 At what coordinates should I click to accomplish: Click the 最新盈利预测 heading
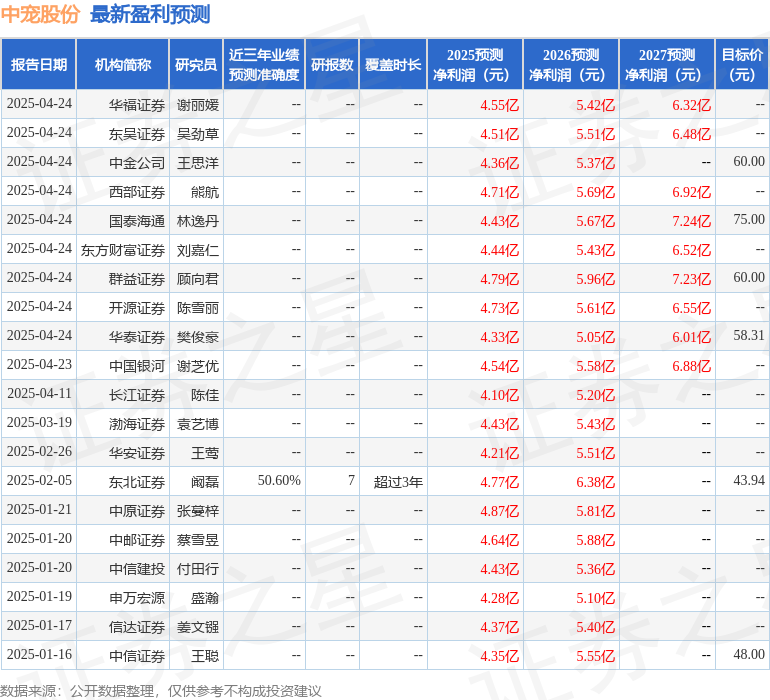pos(150,14)
